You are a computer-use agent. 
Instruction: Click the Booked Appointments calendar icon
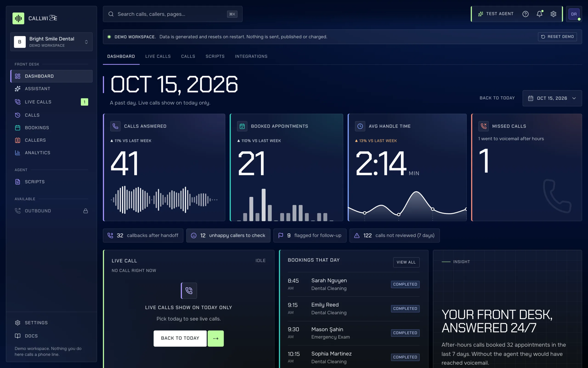(x=242, y=126)
